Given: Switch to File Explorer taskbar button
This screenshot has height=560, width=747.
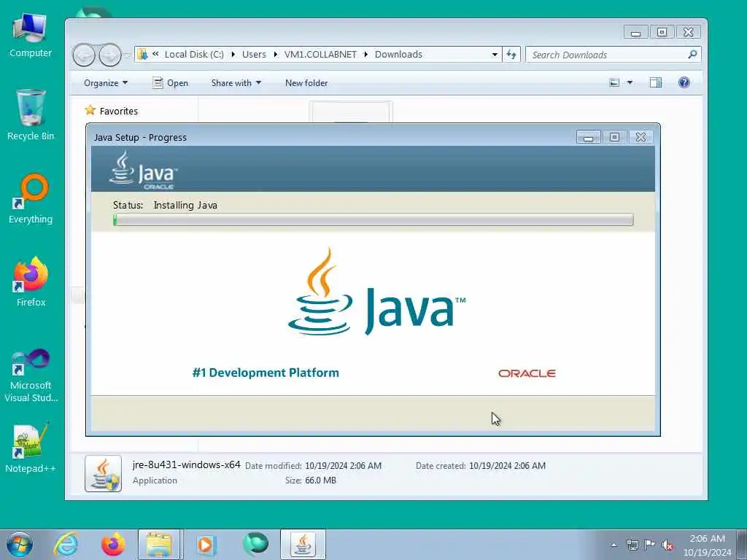Looking at the screenshot, I should click(x=159, y=545).
